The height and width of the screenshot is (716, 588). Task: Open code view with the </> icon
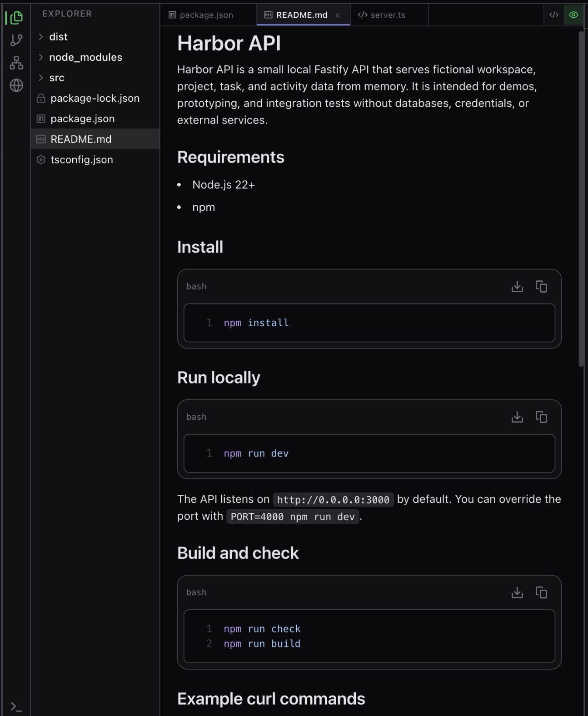(x=554, y=15)
